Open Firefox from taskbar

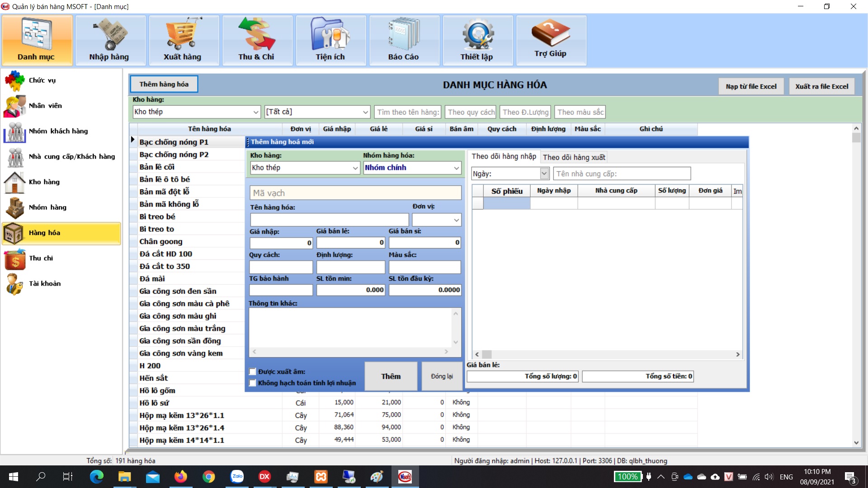pyautogui.click(x=180, y=477)
